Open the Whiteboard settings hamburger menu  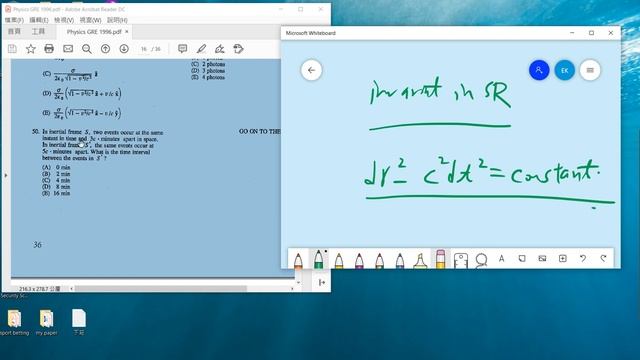click(590, 70)
